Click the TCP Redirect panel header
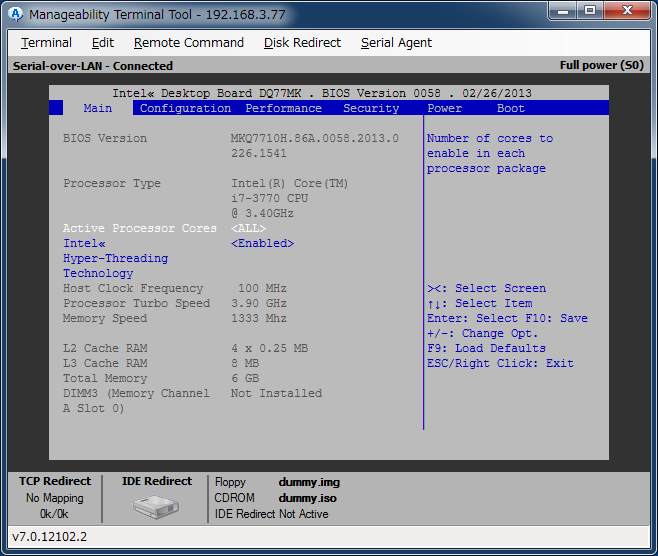The height and width of the screenshot is (556, 658). click(x=55, y=481)
